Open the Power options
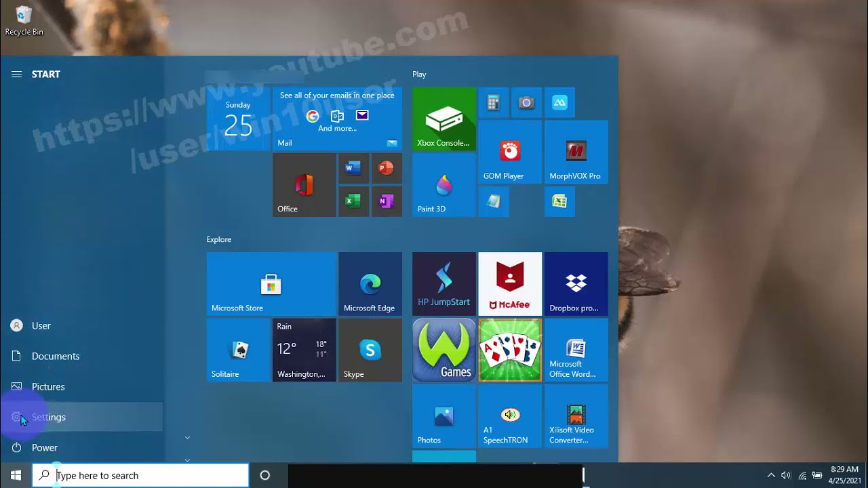 81,447
